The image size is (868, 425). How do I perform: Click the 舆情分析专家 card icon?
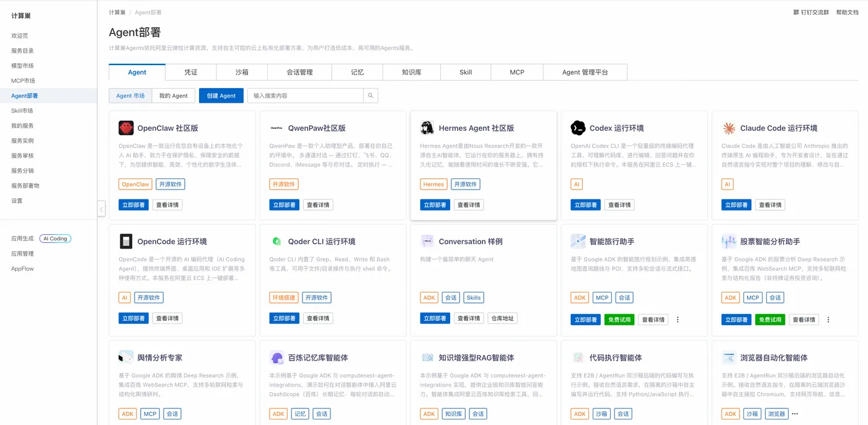click(x=126, y=357)
